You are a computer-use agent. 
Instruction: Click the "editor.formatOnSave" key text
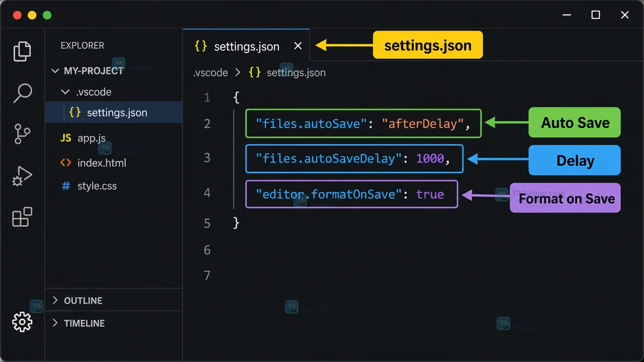click(x=329, y=194)
